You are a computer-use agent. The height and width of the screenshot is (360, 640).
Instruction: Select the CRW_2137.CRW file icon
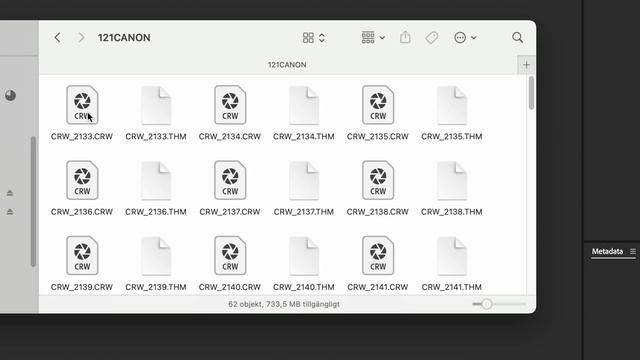(x=230, y=180)
